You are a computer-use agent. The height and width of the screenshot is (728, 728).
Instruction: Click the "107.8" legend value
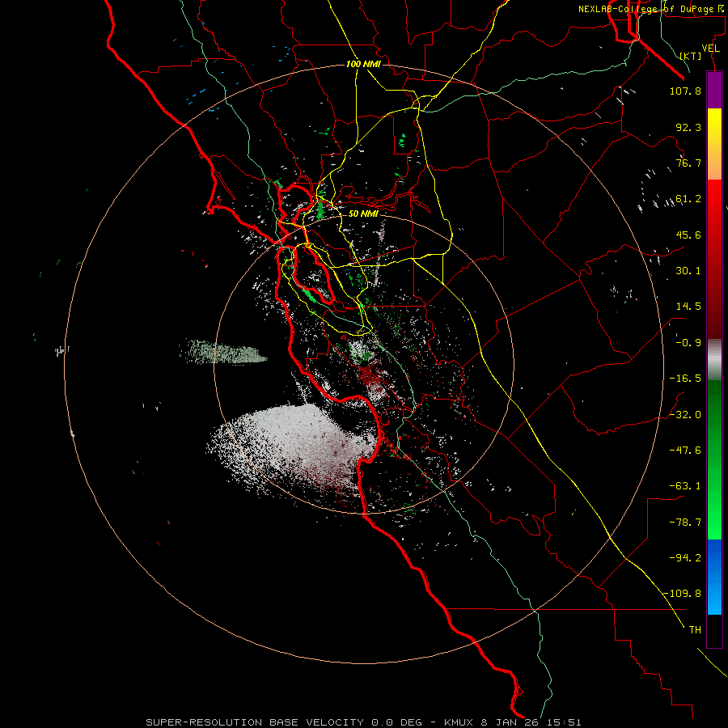point(685,91)
